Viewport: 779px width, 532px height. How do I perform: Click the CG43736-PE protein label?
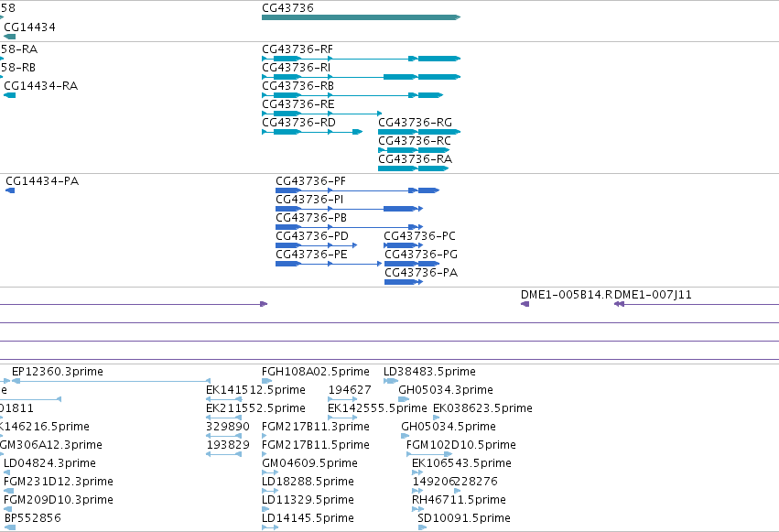coord(311,255)
